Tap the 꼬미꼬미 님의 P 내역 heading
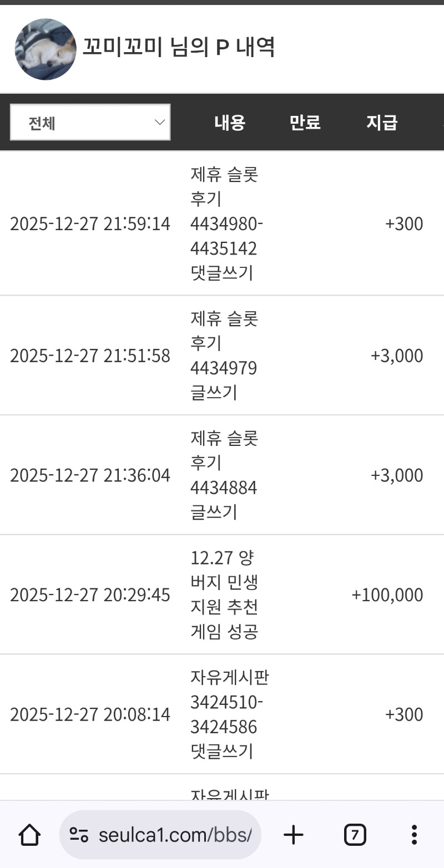 click(178, 48)
